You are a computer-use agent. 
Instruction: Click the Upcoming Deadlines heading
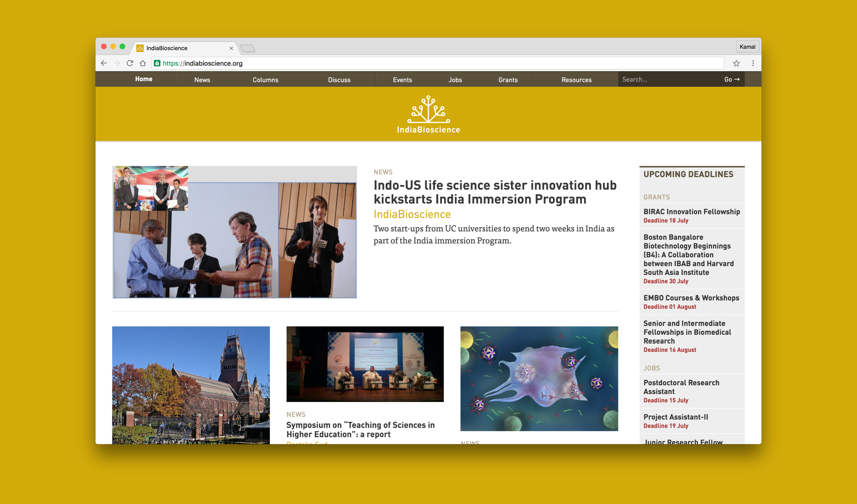689,174
